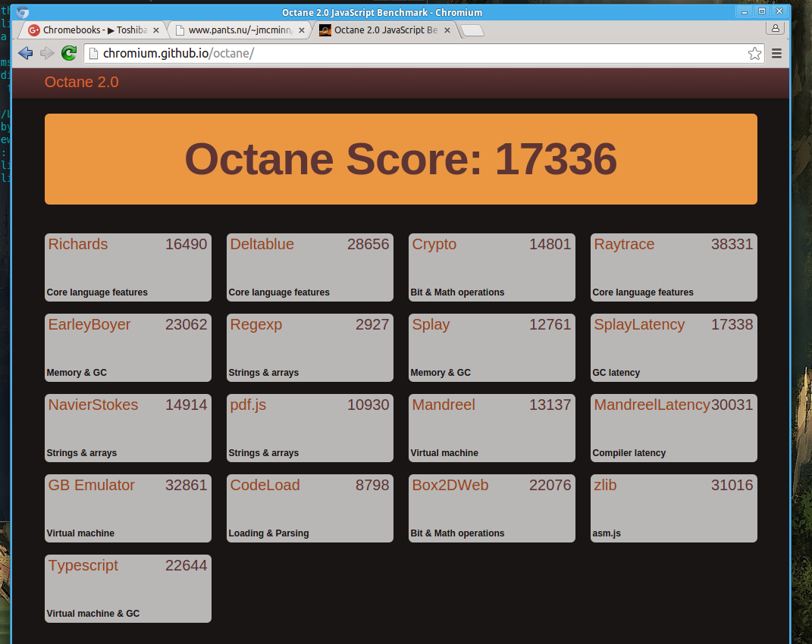
Task: Open the Box2DWeb benchmark link
Action: (x=450, y=485)
